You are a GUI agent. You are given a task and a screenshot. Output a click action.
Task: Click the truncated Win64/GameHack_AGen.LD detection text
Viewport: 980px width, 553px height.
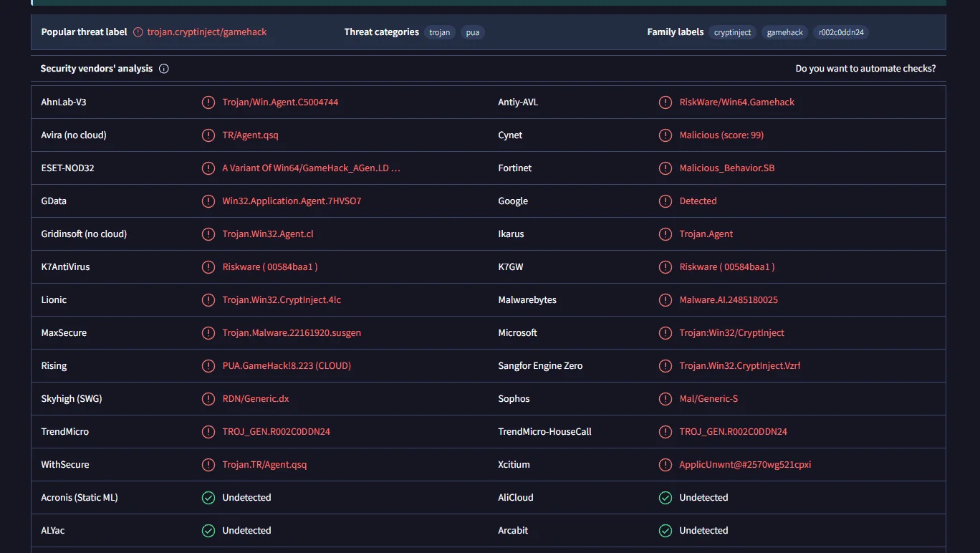tap(311, 168)
